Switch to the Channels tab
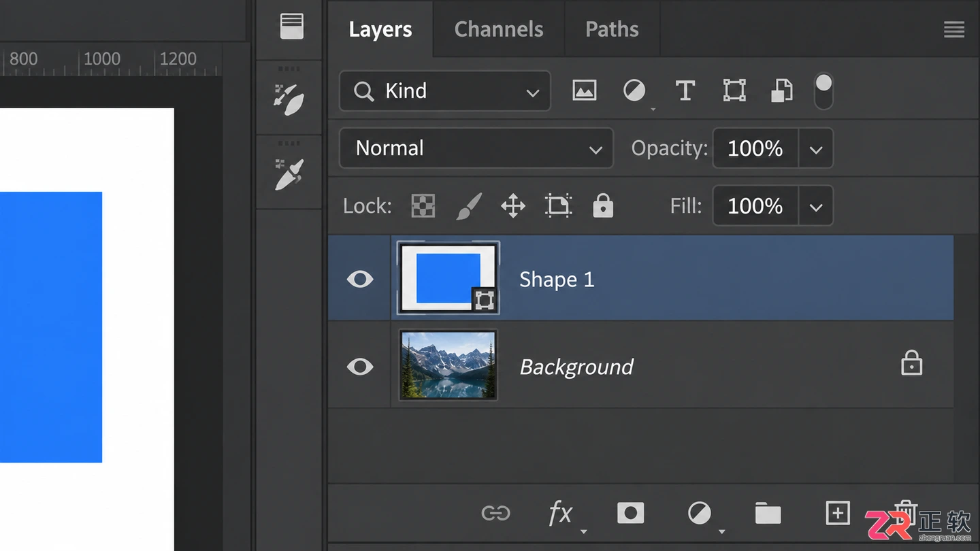The width and height of the screenshot is (980, 551). (x=499, y=29)
